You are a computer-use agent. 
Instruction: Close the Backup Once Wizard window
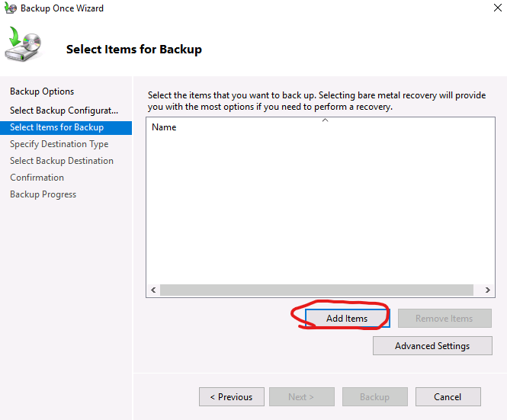488,8
